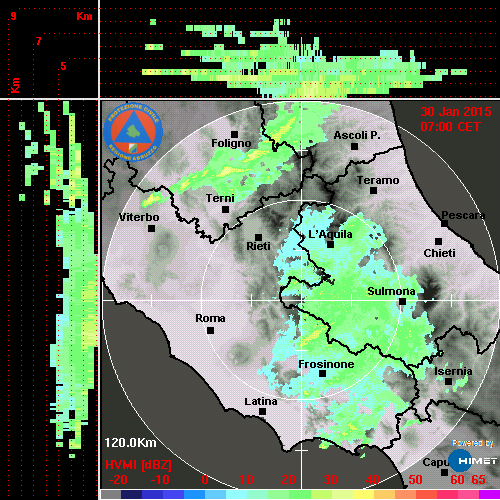Click the 9 km altitude label
Screen dimensions: 500x500
[13, 16]
